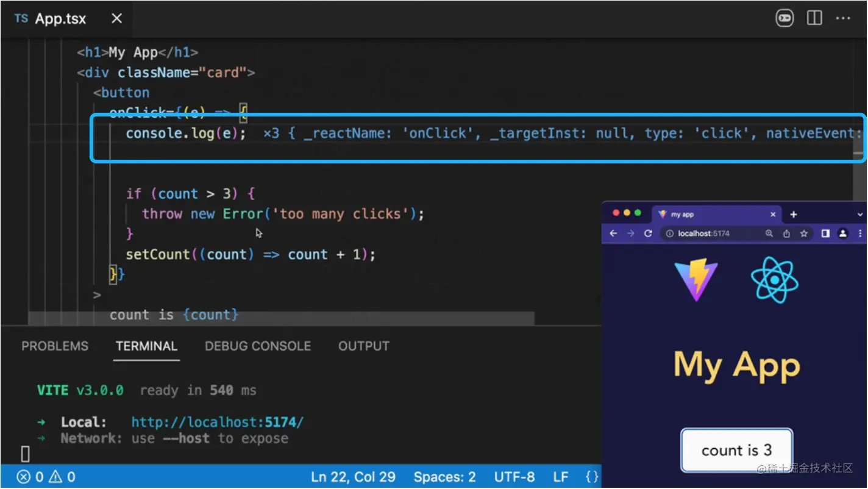The image size is (868, 489).
Task: Click the 'My App' heading in the browser page
Action: click(x=736, y=365)
